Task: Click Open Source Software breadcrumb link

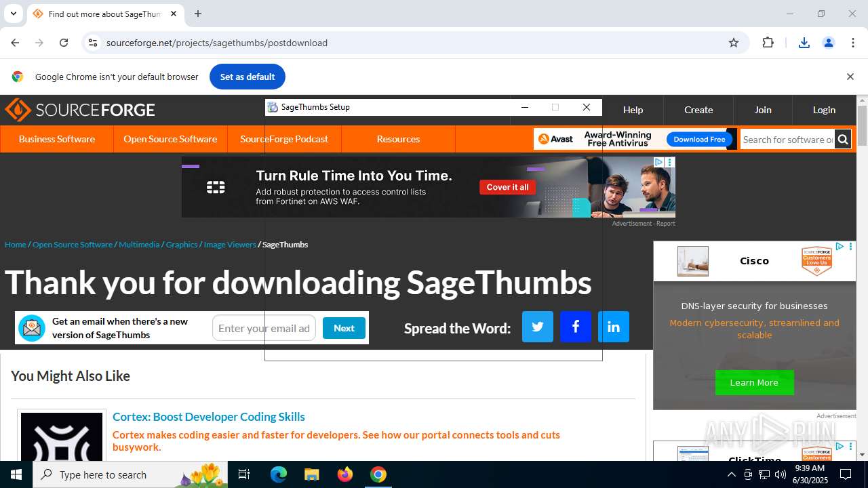Action: click(x=73, y=245)
